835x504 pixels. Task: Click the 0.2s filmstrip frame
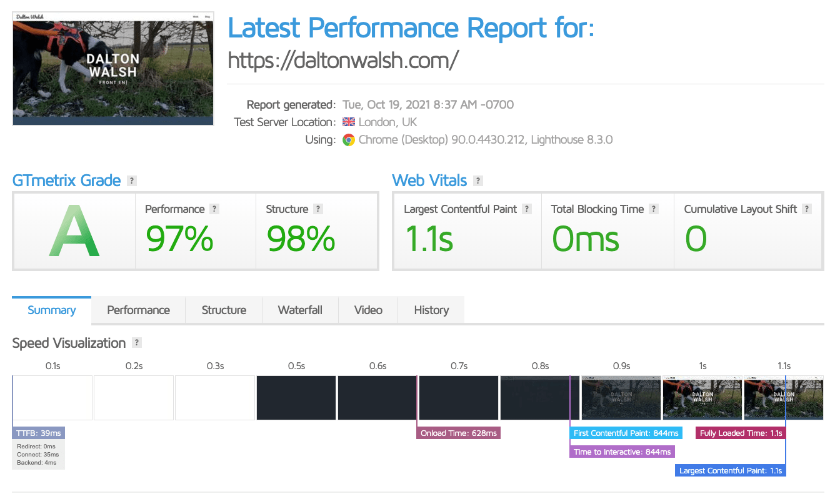134,398
